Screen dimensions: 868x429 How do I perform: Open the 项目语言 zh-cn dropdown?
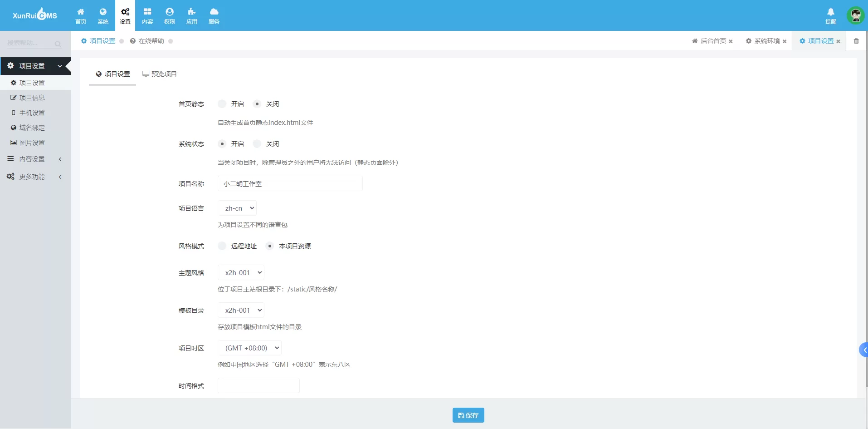tap(237, 208)
